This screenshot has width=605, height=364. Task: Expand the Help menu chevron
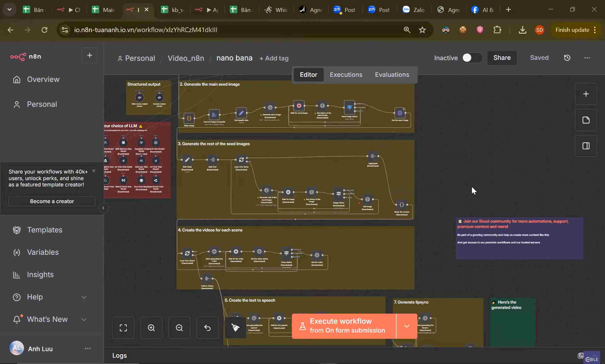coord(84,297)
